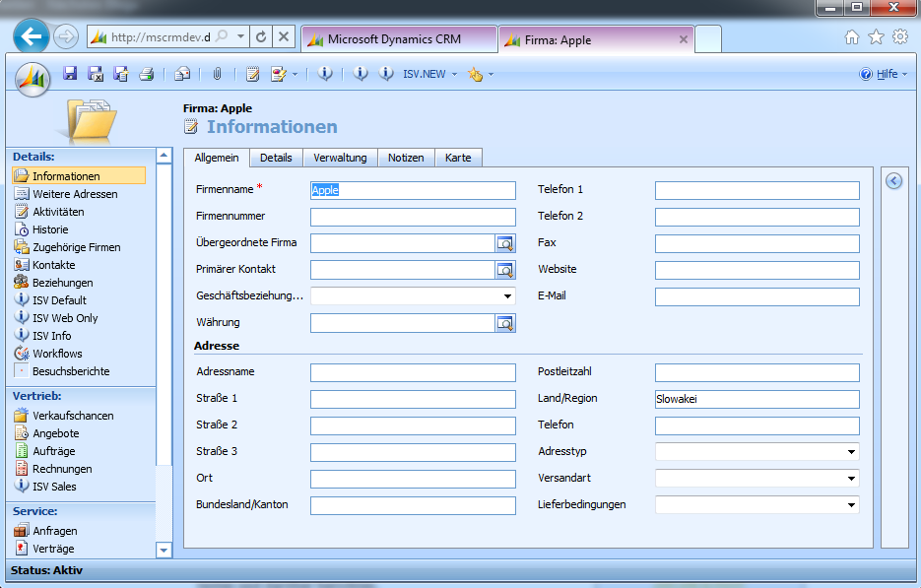This screenshot has width=921, height=588.
Task: Click the Microsoft Dynamics CRM round logo button
Action: point(33,79)
